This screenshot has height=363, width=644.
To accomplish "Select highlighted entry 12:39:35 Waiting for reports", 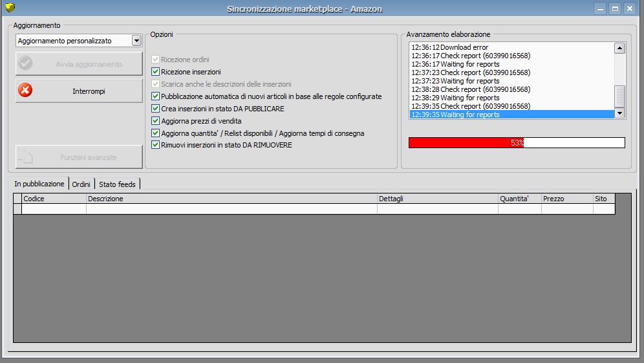I will tap(511, 115).
